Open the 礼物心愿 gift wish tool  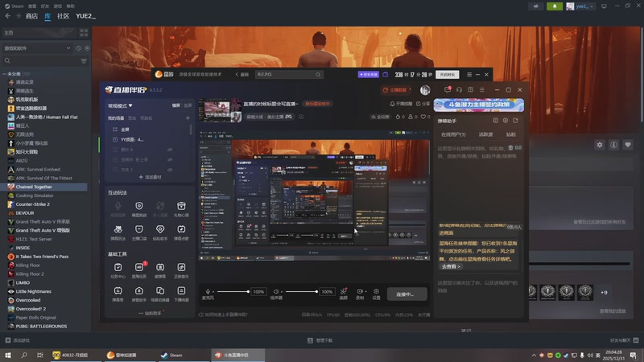(x=181, y=208)
